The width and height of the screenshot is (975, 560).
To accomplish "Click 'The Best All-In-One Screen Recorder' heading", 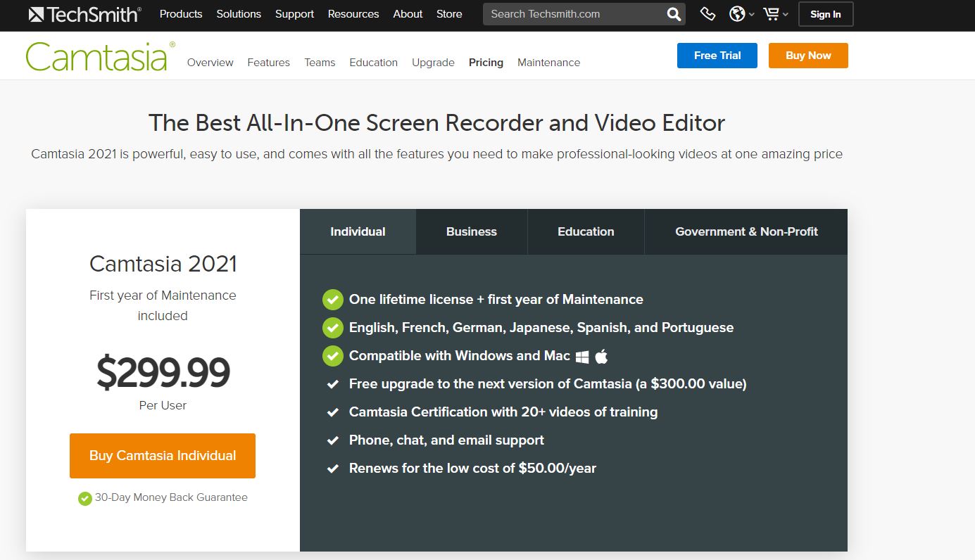I will pos(436,123).
